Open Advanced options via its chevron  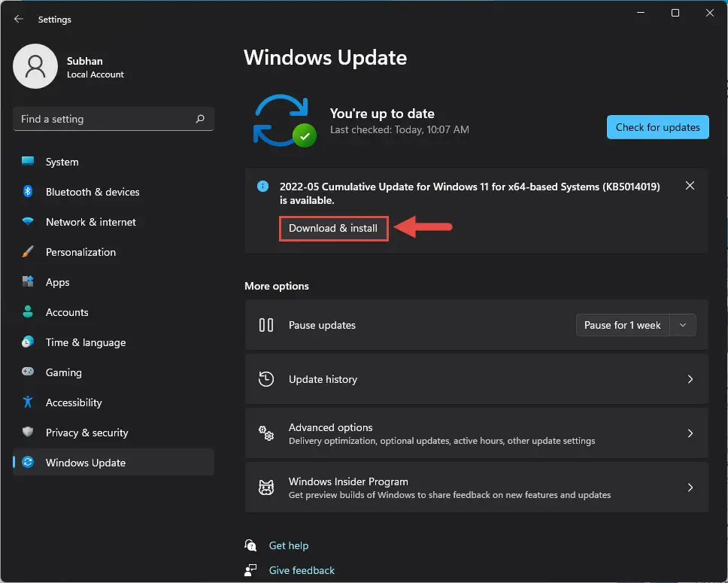[x=690, y=433]
